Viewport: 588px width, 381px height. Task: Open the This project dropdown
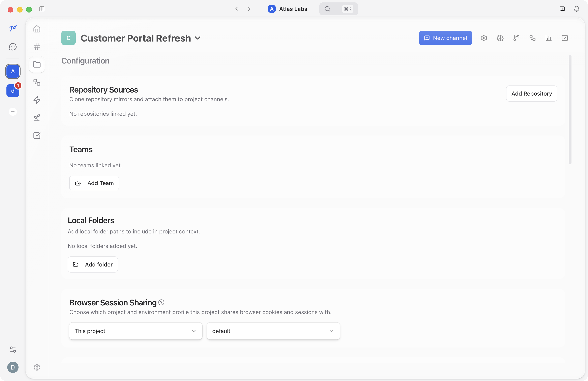pyautogui.click(x=136, y=331)
